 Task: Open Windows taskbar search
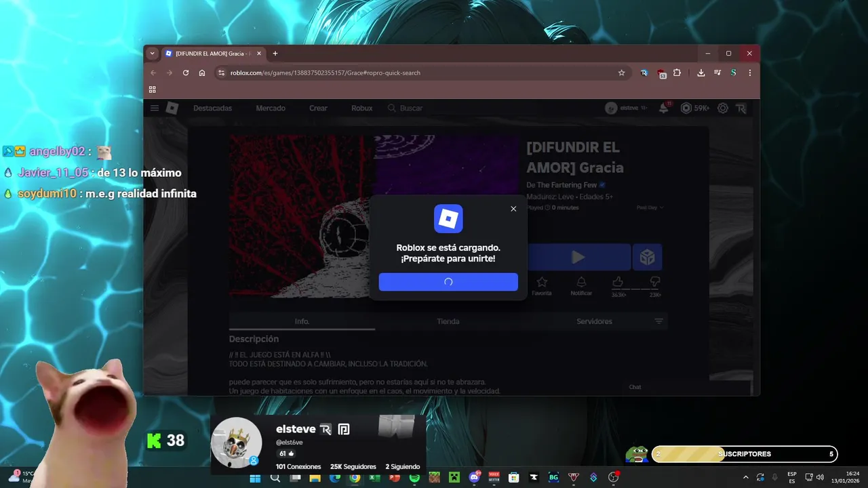click(x=275, y=478)
